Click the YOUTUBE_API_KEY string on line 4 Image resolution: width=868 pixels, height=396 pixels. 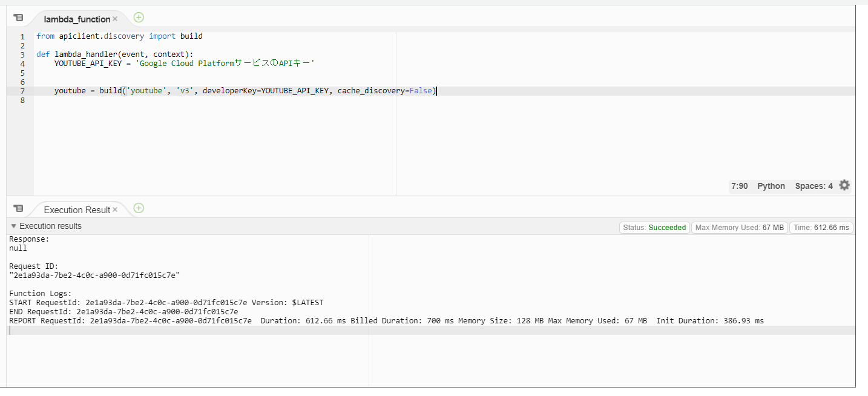click(x=224, y=64)
